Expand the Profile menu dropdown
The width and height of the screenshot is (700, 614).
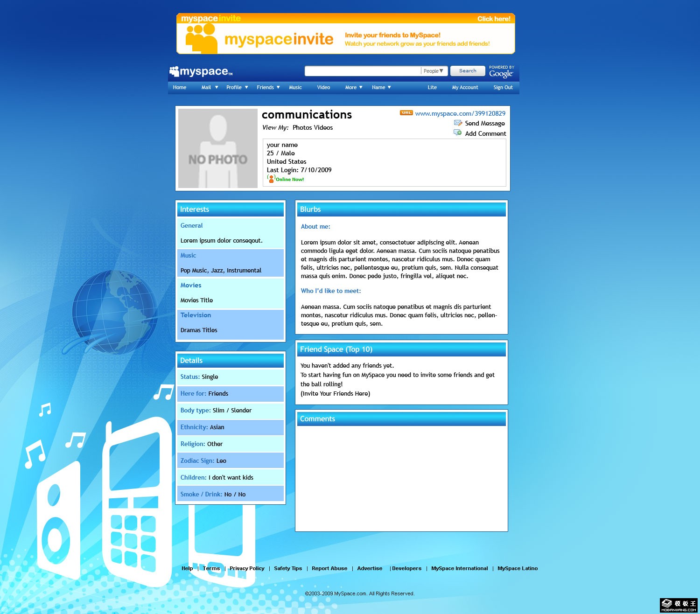pyautogui.click(x=246, y=87)
